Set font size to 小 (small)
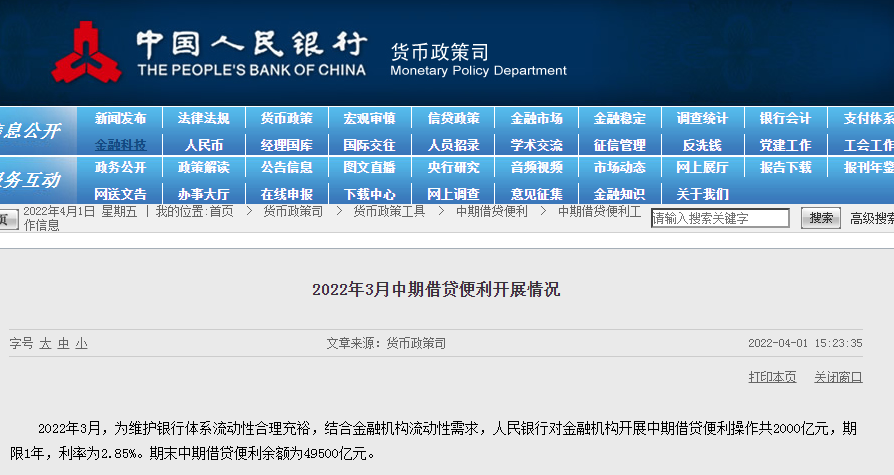Viewport: 894px width, 475px height. pyautogui.click(x=82, y=343)
